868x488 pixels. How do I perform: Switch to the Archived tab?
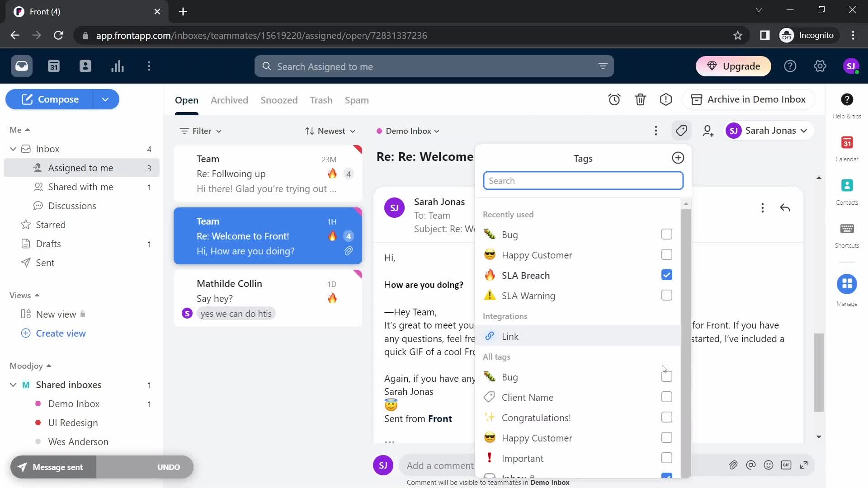tap(229, 100)
